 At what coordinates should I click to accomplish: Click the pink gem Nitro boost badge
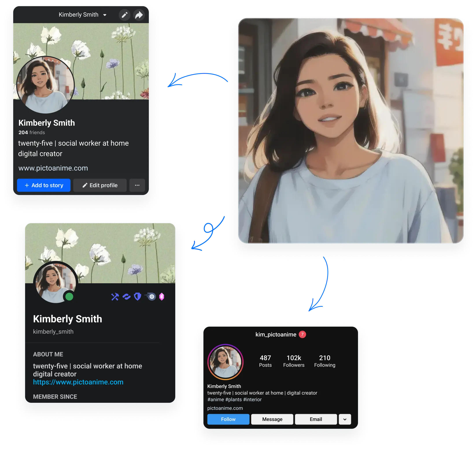tap(162, 297)
